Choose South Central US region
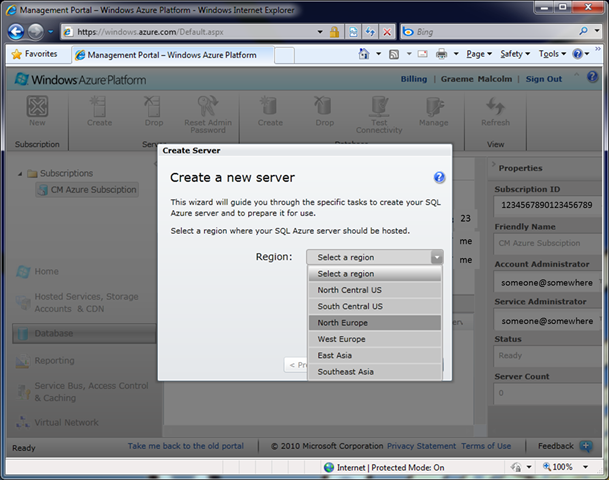Screen dimensions: 609x480 click(x=375, y=306)
